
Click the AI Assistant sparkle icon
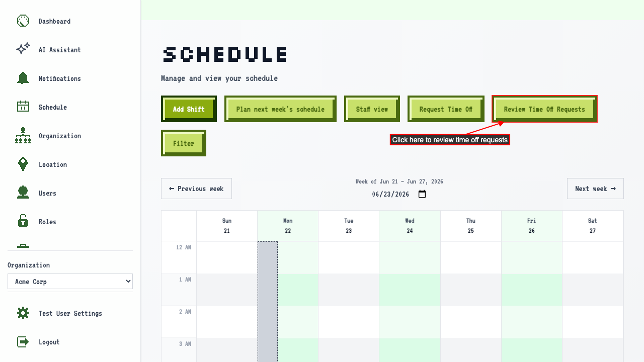23,50
